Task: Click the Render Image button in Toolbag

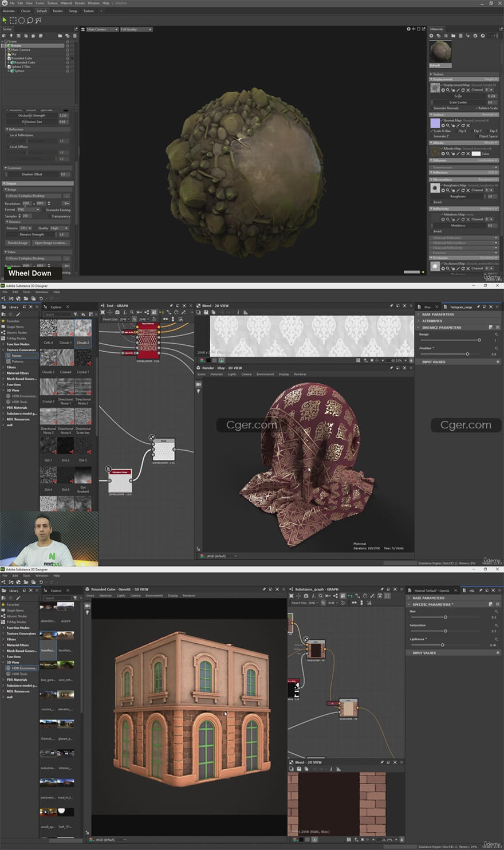Action: 18,243
